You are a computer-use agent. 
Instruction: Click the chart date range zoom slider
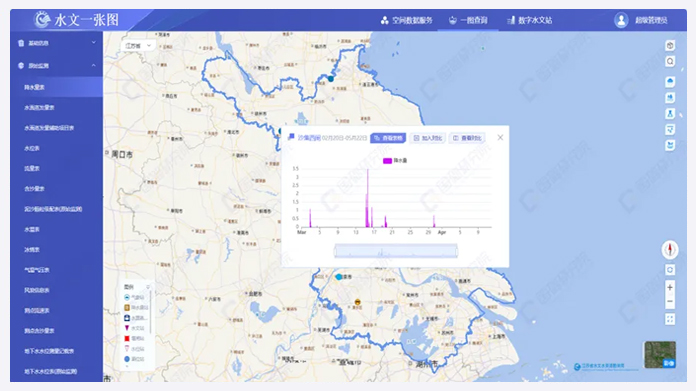(x=396, y=251)
